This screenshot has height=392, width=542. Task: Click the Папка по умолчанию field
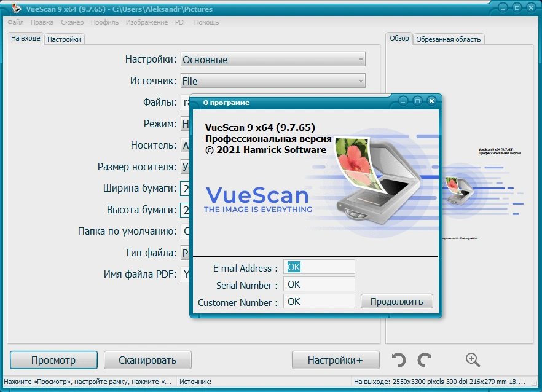tap(186, 231)
